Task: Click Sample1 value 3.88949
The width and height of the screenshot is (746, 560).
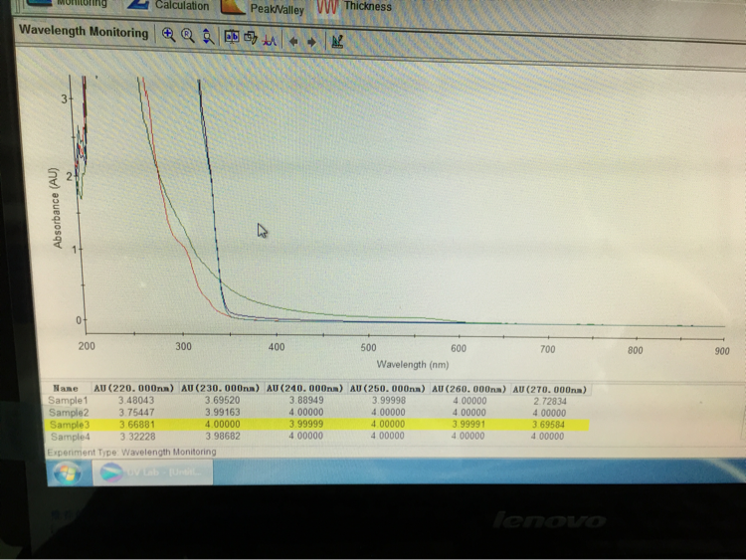Action: [306, 400]
